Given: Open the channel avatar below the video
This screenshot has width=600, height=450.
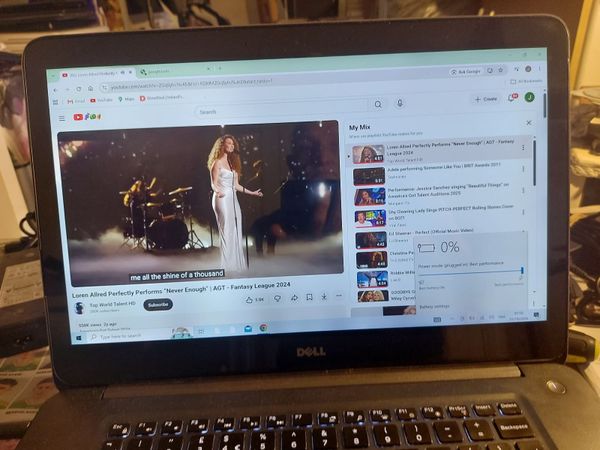Looking at the screenshot, I should [x=80, y=308].
